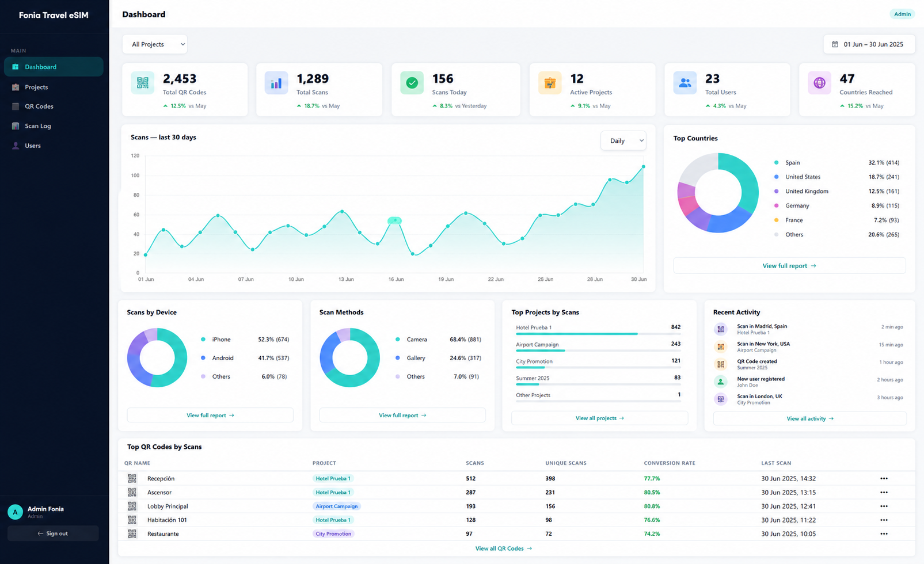Image resolution: width=924 pixels, height=564 pixels.
Task: Click the Top Countries donut chart
Action: click(718, 193)
